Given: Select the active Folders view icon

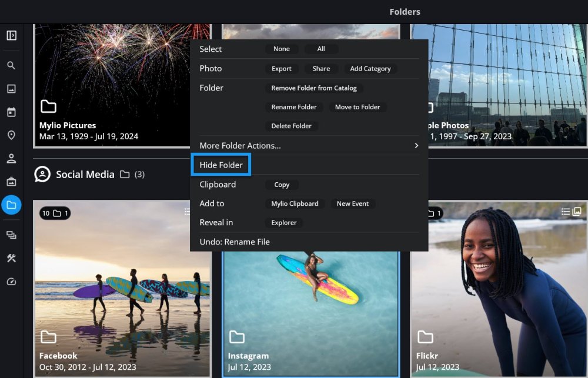Looking at the screenshot, I should (x=11, y=205).
